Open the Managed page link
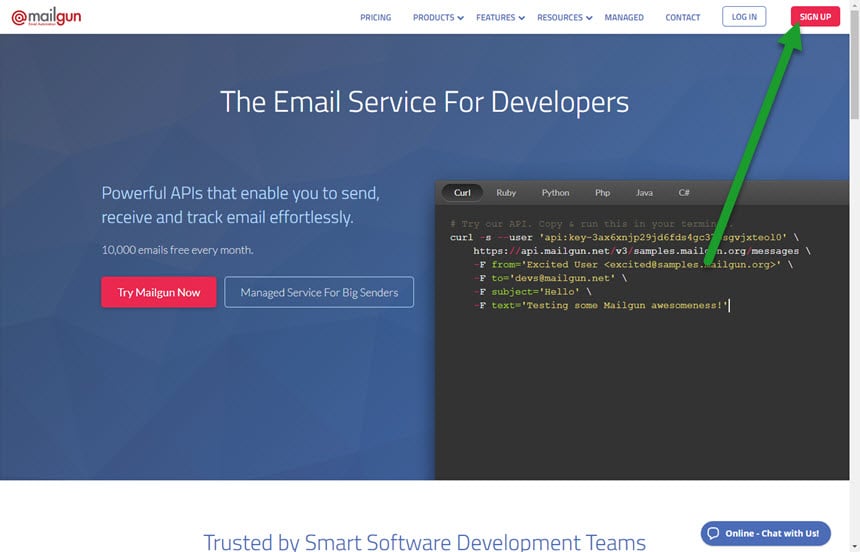The height and width of the screenshot is (552, 860). [x=624, y=18]
